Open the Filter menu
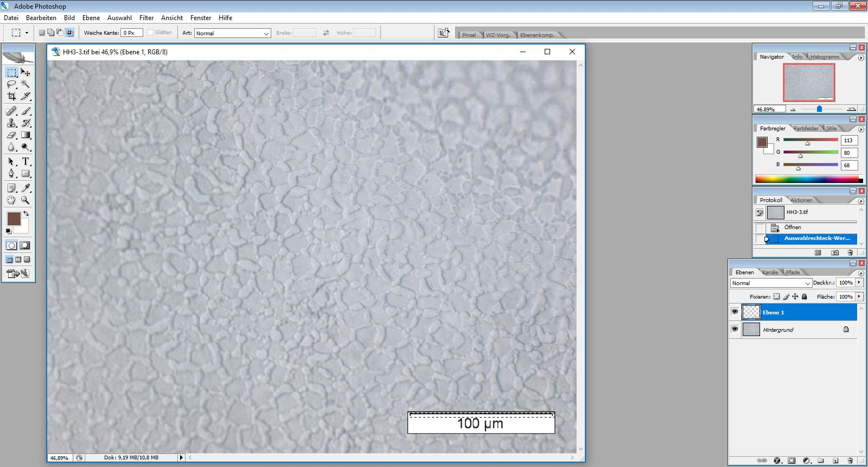 [146, 18]
